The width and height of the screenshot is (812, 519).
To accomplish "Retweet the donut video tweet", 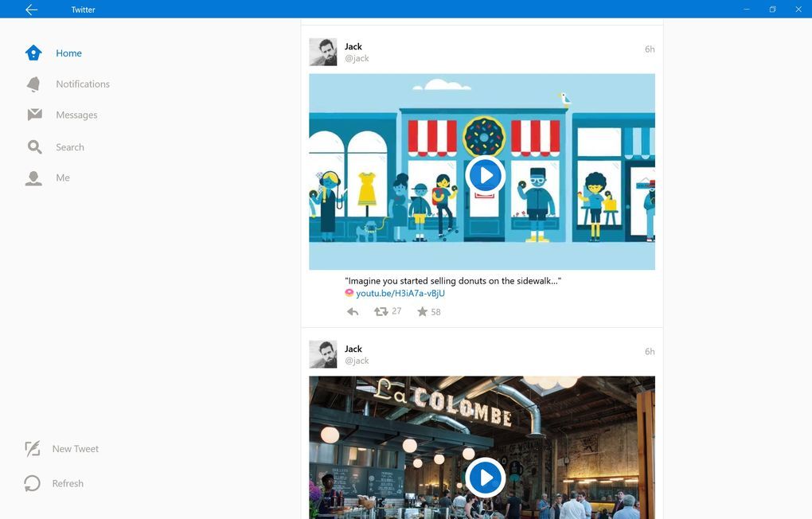I will pyautogui.click(x=383, y=311).
